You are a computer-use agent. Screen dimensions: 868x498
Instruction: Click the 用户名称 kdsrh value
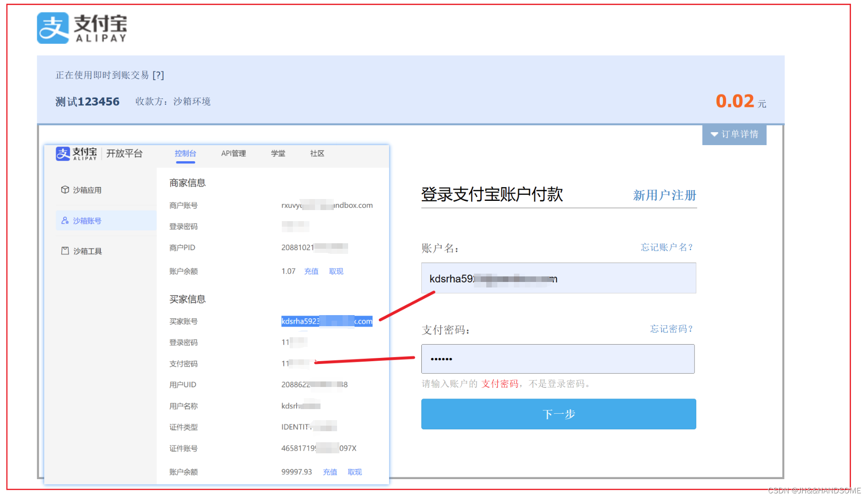pyautogui.click(x=301, y=406)
